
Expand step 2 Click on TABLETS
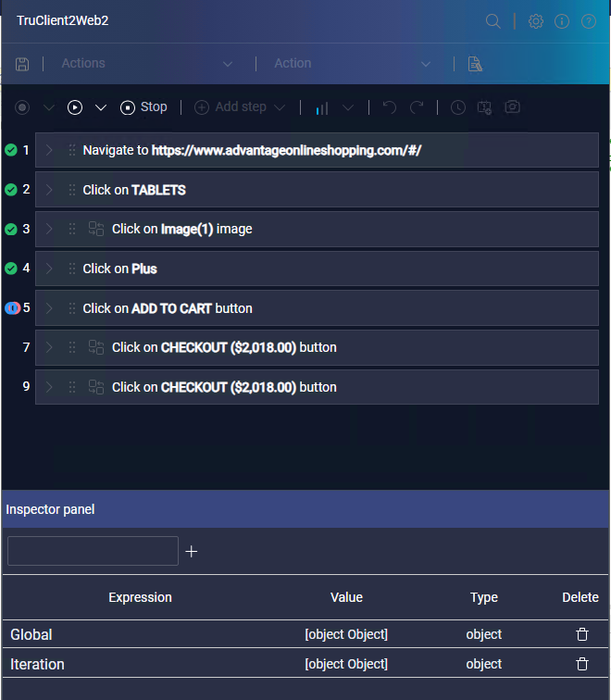click(x=50, y=190)
